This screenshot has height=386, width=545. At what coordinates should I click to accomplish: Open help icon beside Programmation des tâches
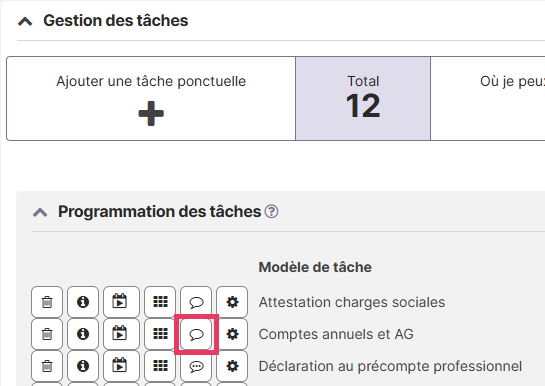click(x=271, y=211)
